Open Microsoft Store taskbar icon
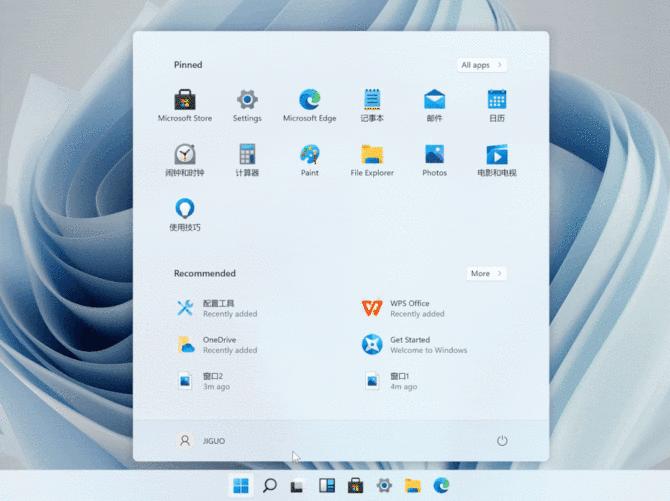The width and height of the screenshot is (670, 501). pos(356,486)
